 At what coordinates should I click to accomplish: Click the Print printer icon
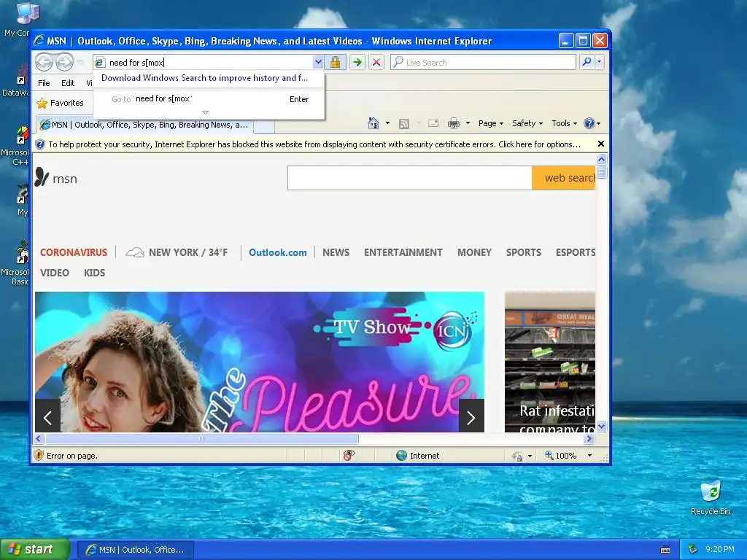pyautogui.click(x=454, y=123)
